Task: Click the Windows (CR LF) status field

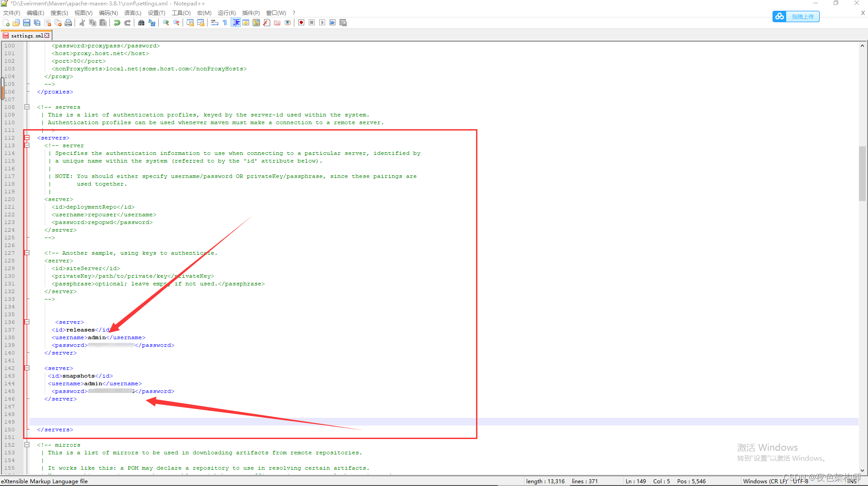Action: (x=765, y=481)
